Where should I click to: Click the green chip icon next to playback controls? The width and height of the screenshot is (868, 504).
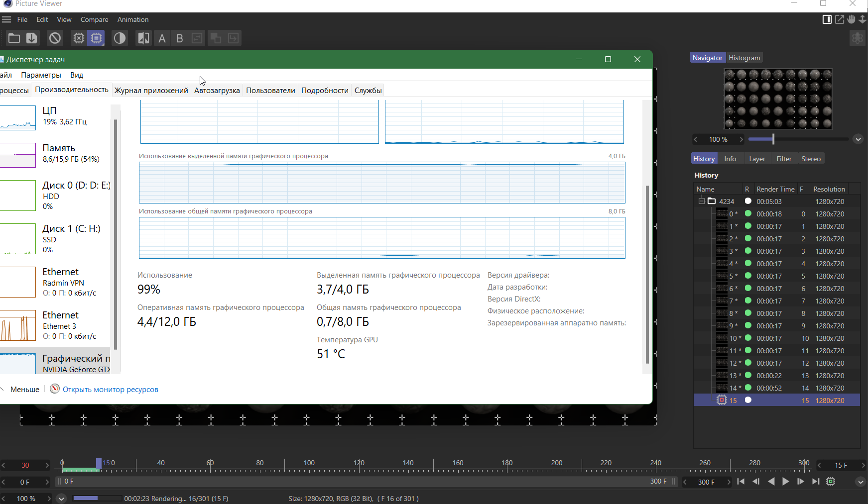pos(831,482)
